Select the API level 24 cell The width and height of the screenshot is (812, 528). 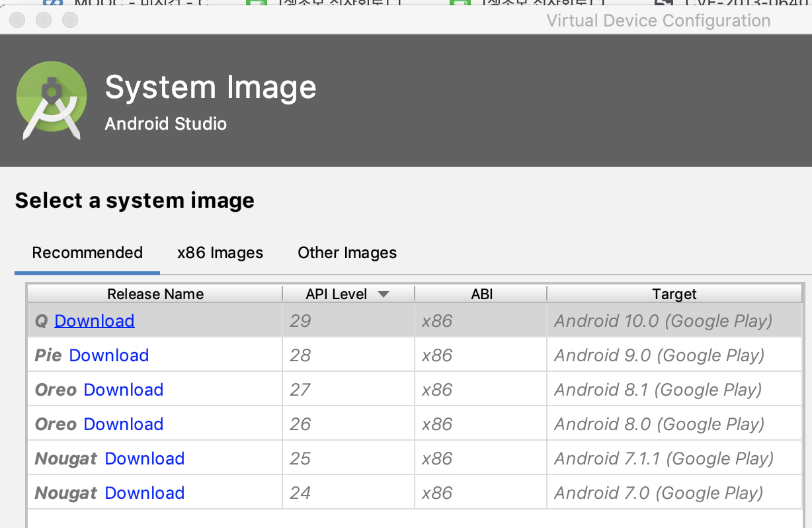tap(348, 493)
